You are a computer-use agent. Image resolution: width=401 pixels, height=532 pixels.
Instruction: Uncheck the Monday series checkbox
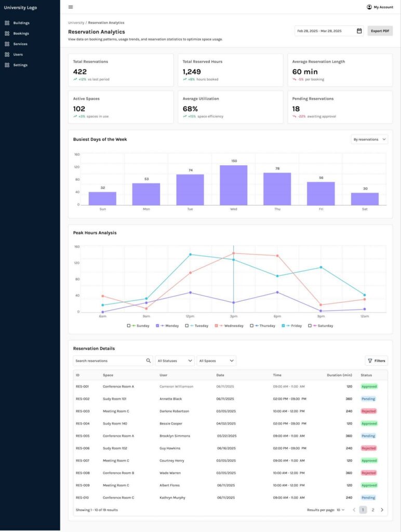click(x=157, y=326)
